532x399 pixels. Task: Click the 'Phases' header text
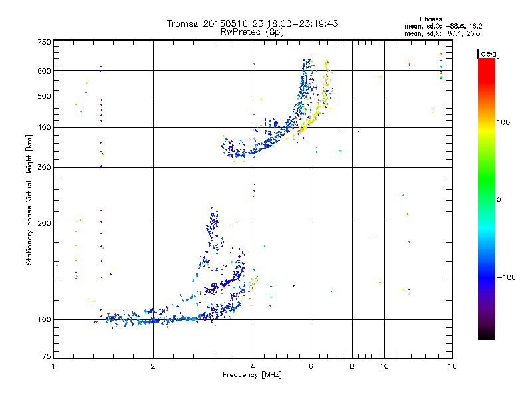430,19
